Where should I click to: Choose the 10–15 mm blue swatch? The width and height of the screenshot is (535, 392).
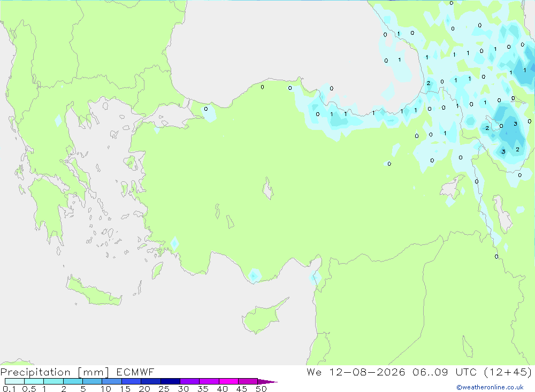[112, 381]
